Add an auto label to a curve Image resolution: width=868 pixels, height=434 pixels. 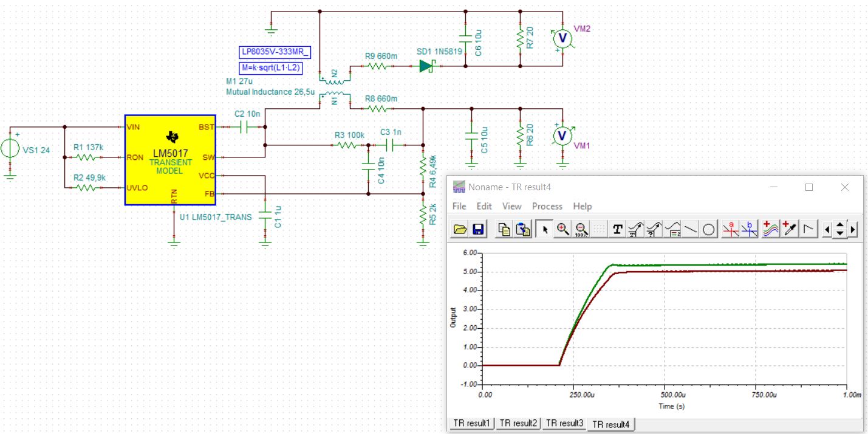coord(636,229)
